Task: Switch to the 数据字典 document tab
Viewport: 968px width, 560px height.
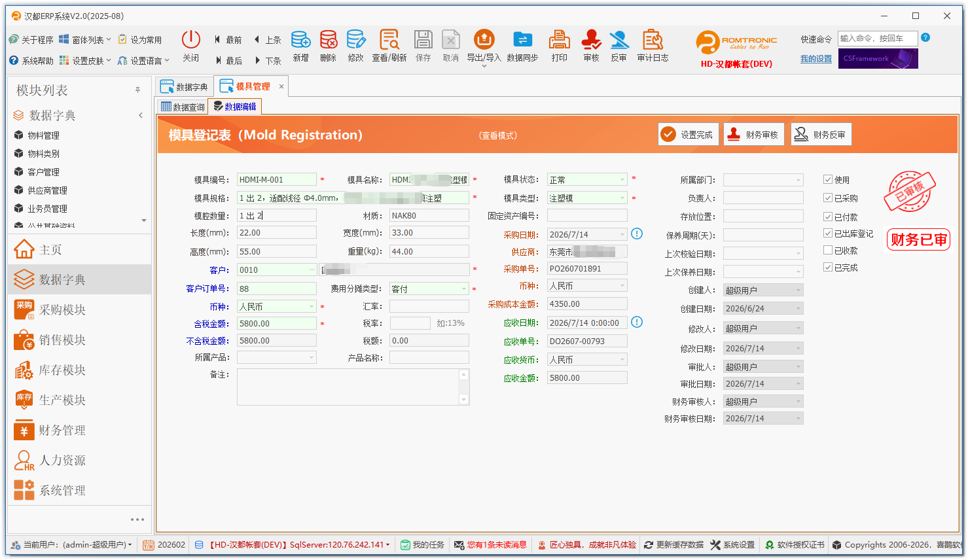Action: point(185,86)
